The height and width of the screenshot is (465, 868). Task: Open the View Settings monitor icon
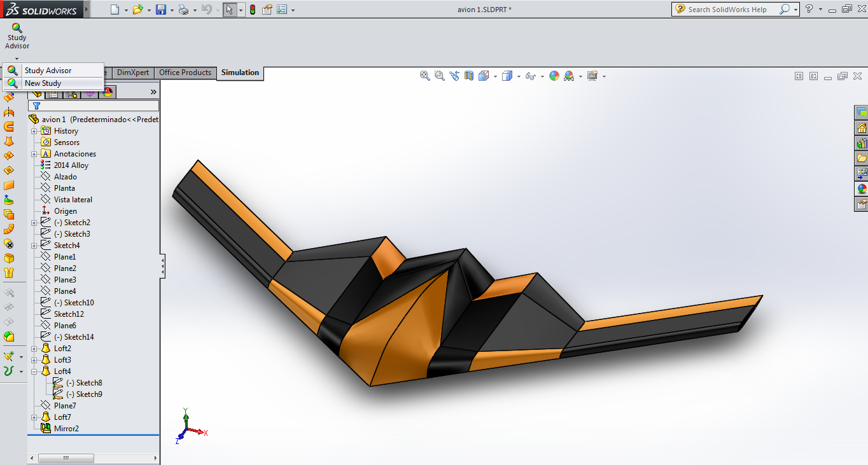pyautogui.click(x=592, y=76)
